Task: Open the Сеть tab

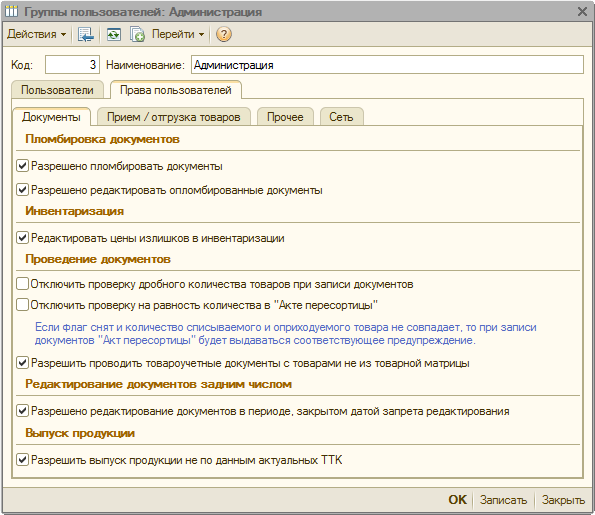Action: click(x=341, y=117)
